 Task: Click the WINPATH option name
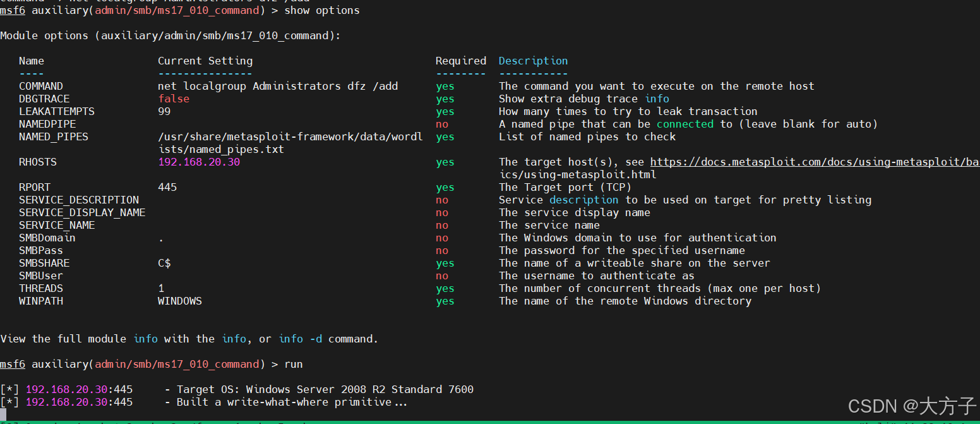41,301
